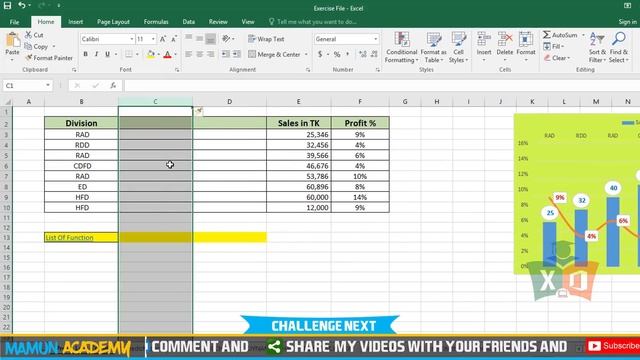Increase font size with larger A icon
Screen dimensions: 640x360
[x=163, y=39]
